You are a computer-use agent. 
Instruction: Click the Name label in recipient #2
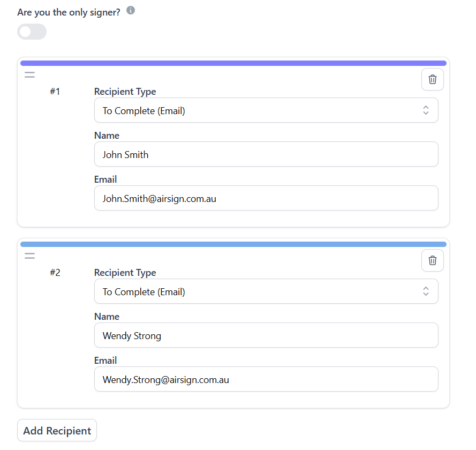[107, 317]
